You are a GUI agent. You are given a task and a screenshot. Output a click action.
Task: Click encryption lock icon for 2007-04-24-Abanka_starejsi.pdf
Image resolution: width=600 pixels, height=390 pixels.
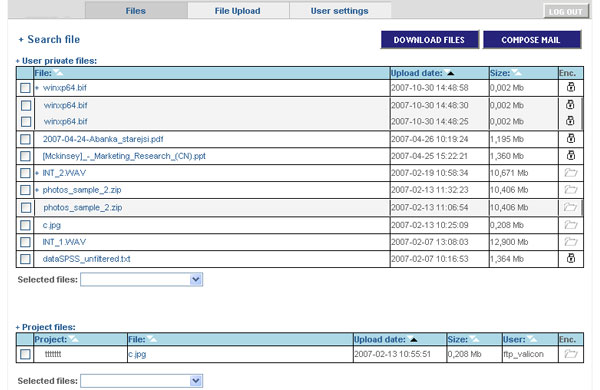pyautogui.click(x=571, y=138)
